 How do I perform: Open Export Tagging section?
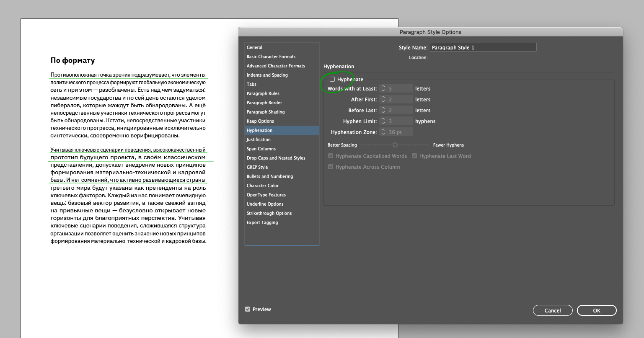click(282, 222)
